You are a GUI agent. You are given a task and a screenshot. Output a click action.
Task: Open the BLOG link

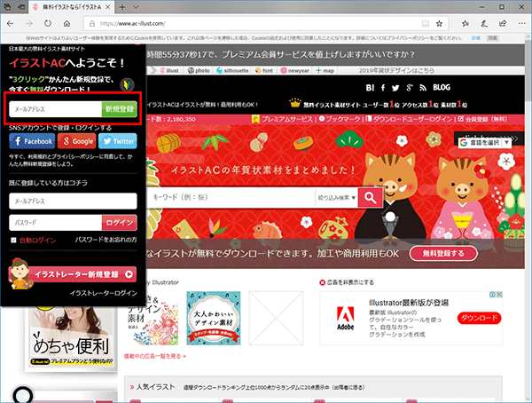[x=442, y=88]
